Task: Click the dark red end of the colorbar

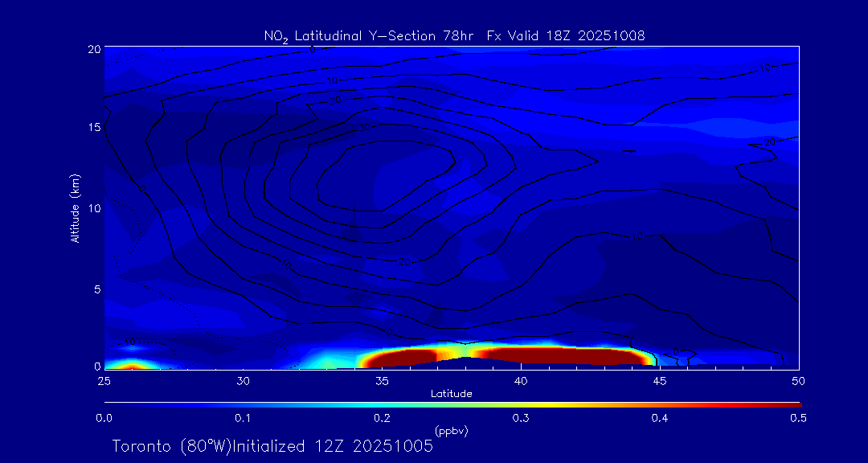Action: click(x=792, y=404)
